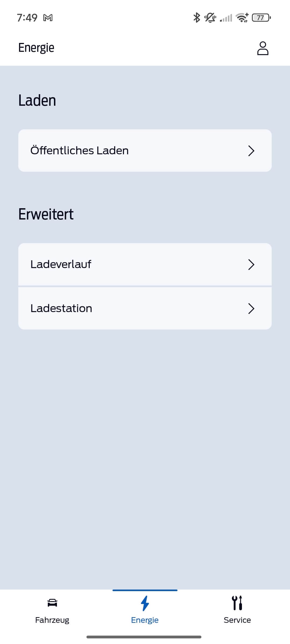Tap the Service tools icon

(x=237, y=603)
